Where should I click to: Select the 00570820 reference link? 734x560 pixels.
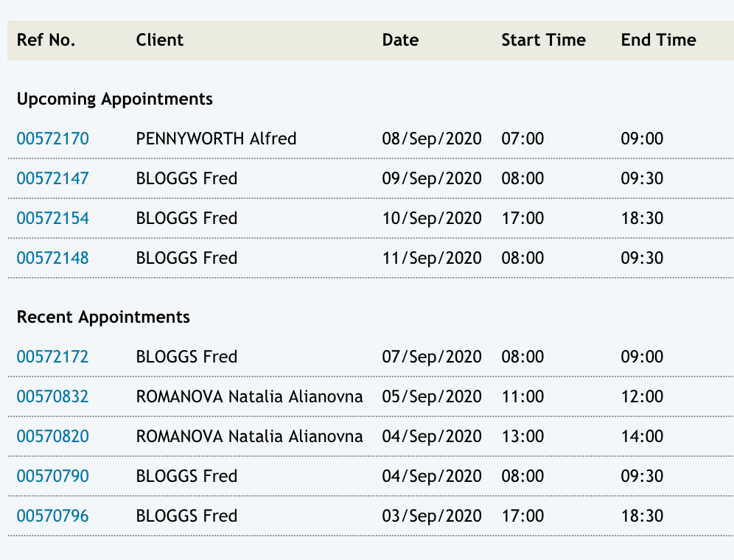click(52, 436)
